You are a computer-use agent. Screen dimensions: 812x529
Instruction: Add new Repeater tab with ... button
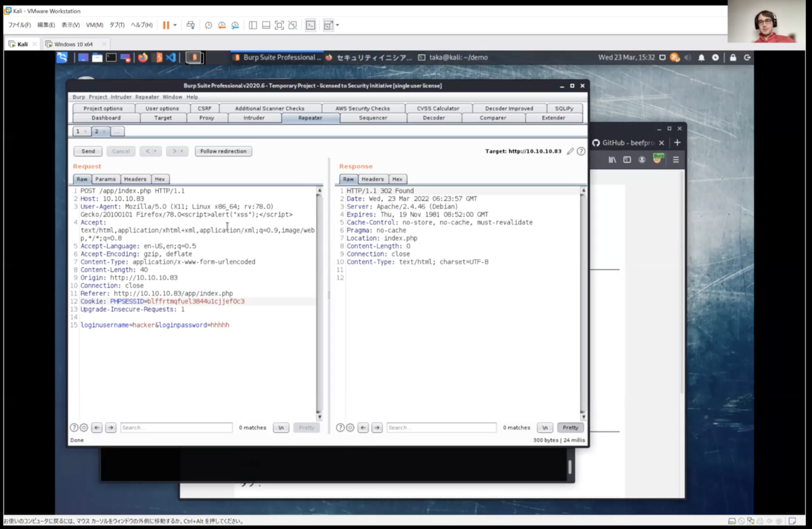tap(117, 131)
